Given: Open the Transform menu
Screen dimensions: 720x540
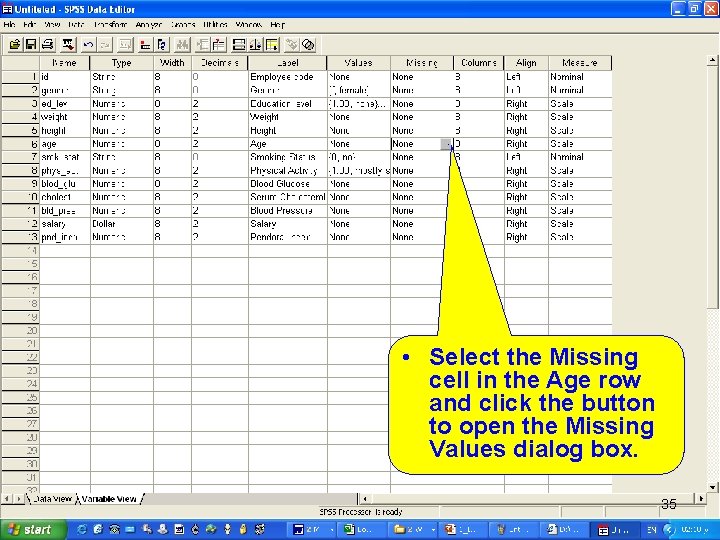Looking at the screenshot, I should [110, 24].
